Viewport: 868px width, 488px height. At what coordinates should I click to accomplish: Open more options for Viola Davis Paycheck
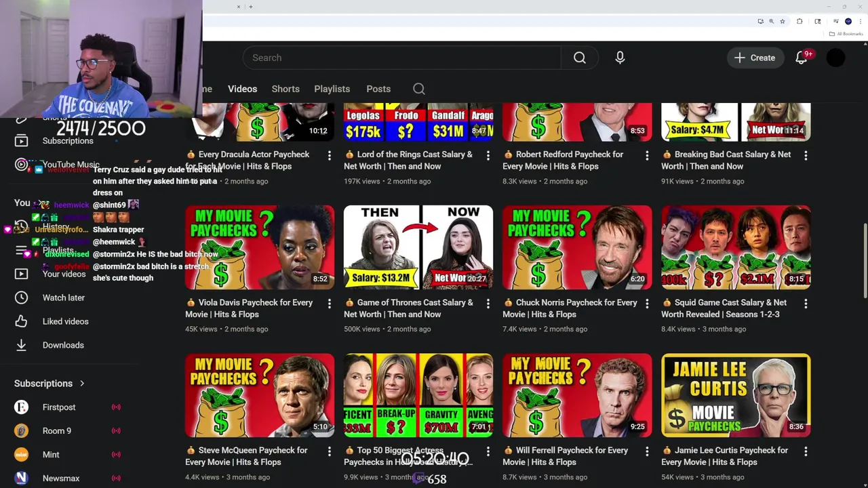pos(330,304)
